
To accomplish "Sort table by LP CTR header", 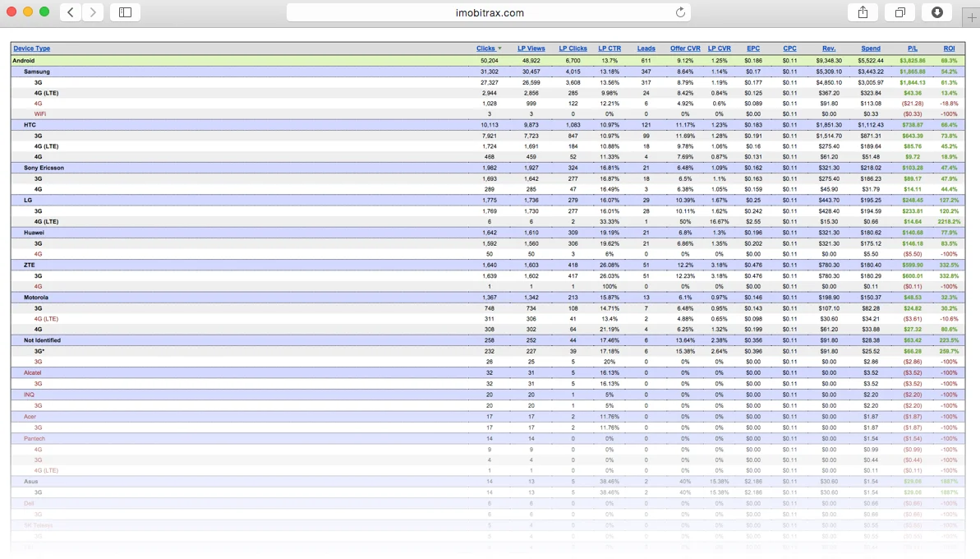I will (610, 49).
